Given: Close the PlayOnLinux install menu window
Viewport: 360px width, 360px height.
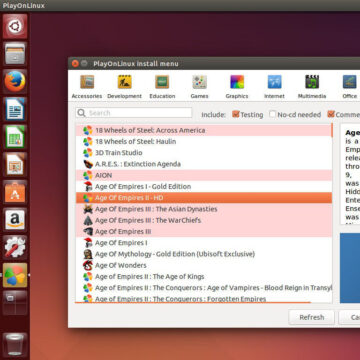Looking at the screenshot, I should [x=75, y=63].
